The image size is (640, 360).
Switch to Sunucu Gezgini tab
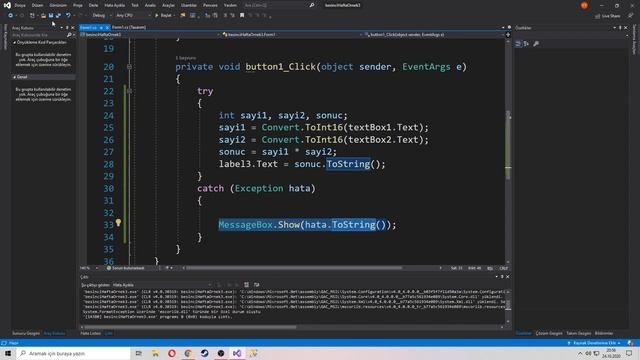(x=26, y=333)
